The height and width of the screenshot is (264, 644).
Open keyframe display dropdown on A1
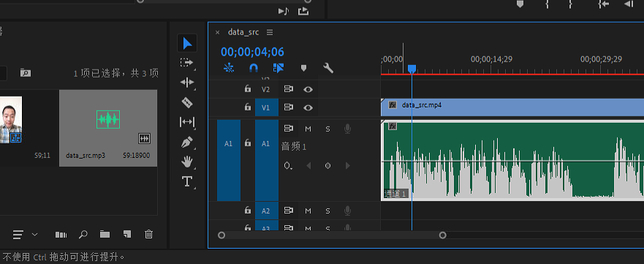288,166
